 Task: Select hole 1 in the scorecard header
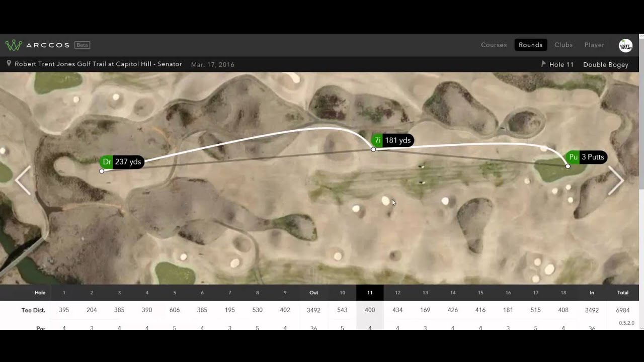(x=64, y=293)
